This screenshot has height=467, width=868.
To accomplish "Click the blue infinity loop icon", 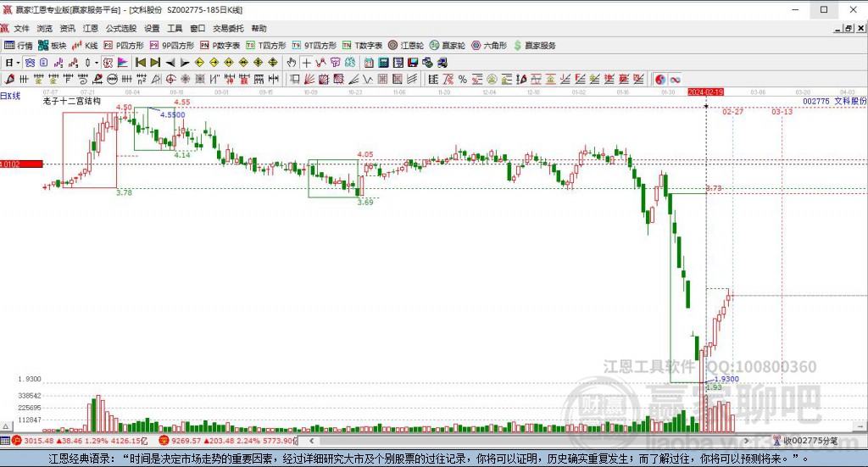I will [675, 79].
